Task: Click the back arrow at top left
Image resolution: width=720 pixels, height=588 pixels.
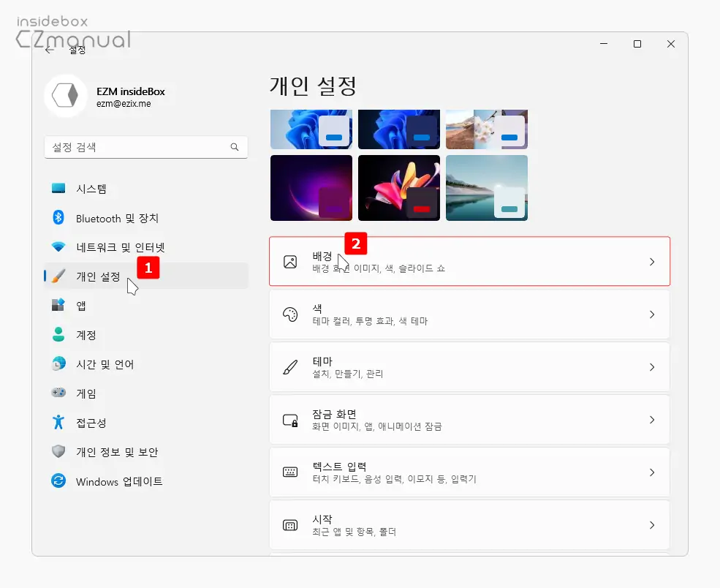Action: (x=49, y=49)
